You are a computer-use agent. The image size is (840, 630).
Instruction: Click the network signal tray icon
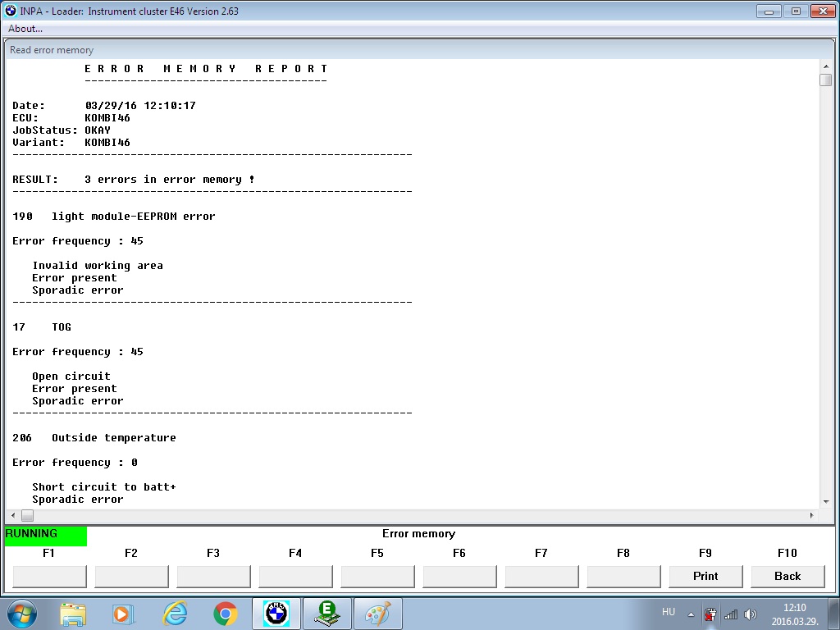[x=731, y=614]
